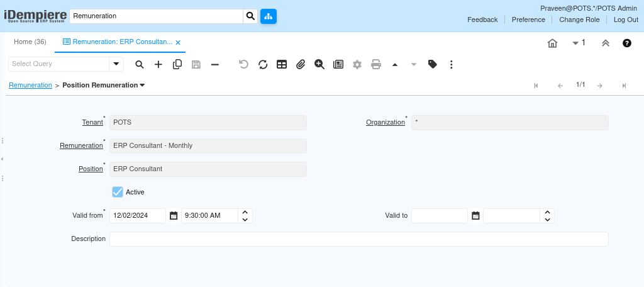Focus the global search box
This screenshot has height=287, width=644.
[x=157, y=16]
